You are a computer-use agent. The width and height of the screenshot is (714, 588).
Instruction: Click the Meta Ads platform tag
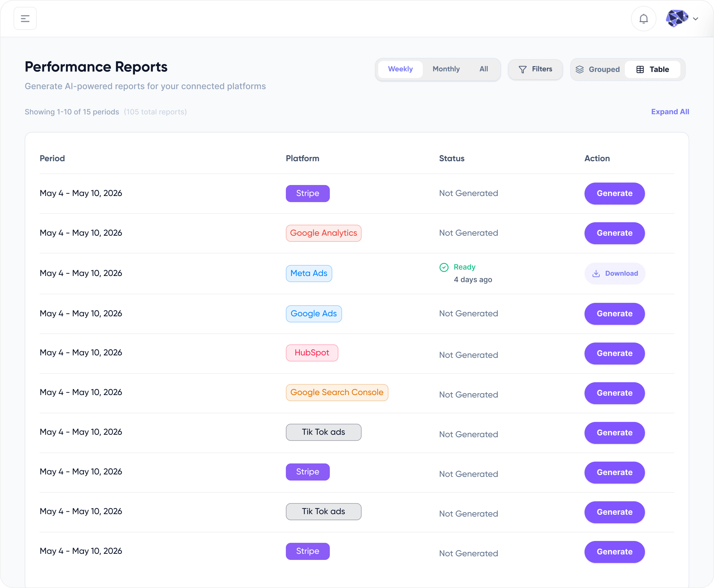309,273
